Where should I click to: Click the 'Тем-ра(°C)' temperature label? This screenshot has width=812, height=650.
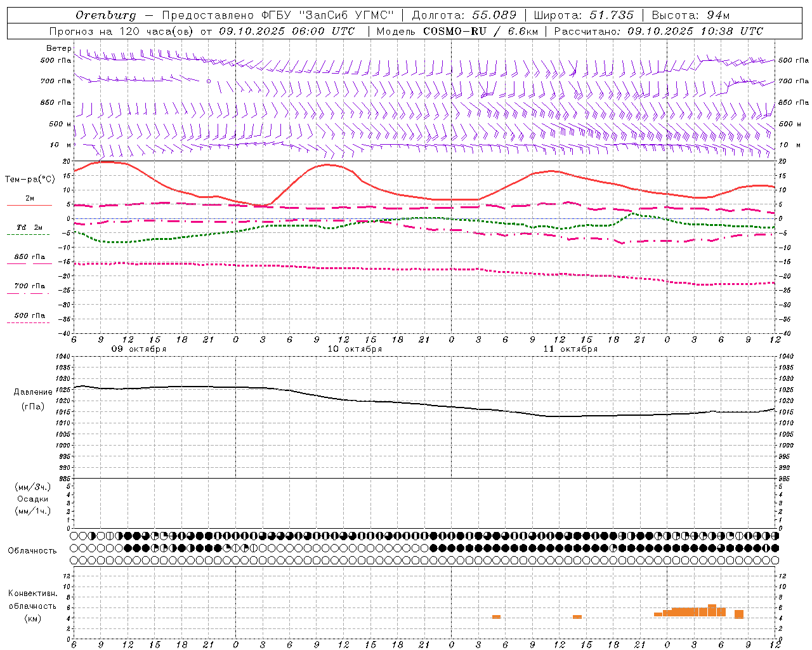[30, 180]
